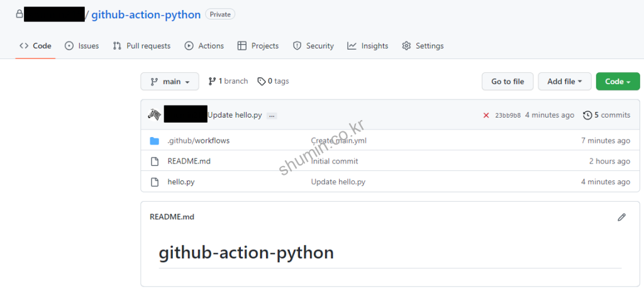Click the folder icon for .github/workflows
Viewport: 644px width, 293px height.
(x=155, y=141)
